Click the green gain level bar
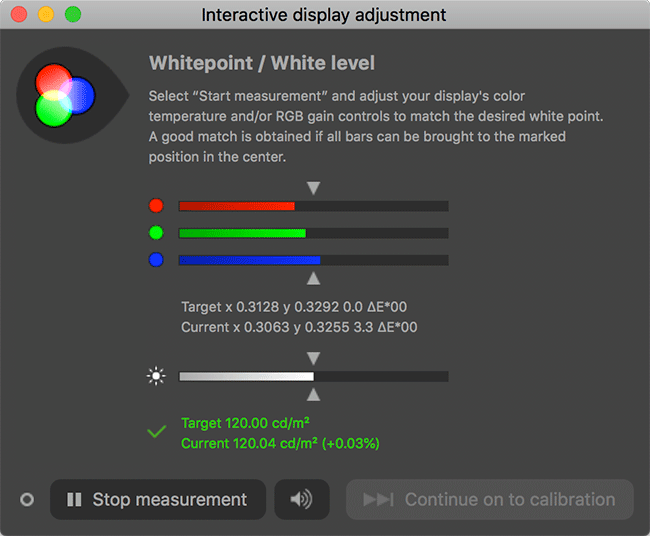This screenshot has width=650, height=536. (x=313, y=233)
